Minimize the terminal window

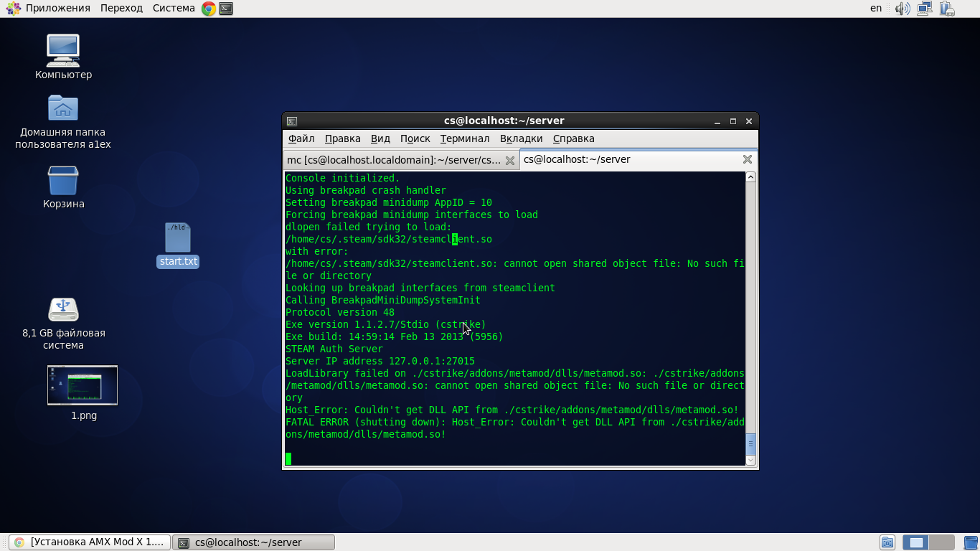(x=718, y=121)
